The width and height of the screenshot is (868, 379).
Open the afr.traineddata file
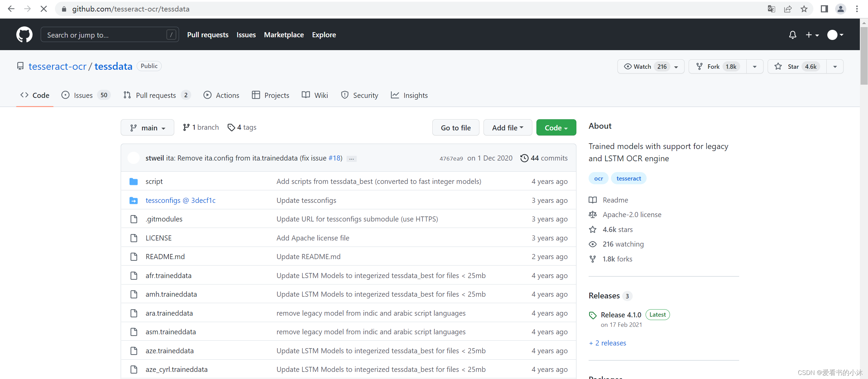tap(169, 276)
